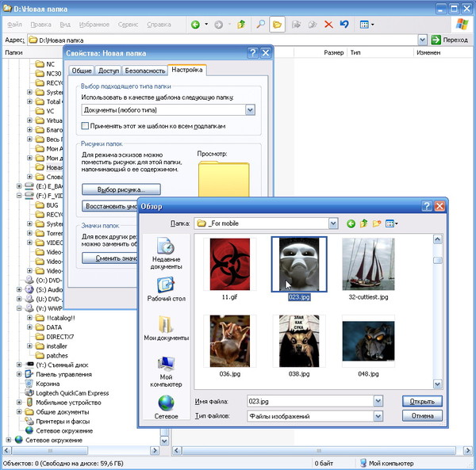Viewport: 476px width, 470px height.
Task: Open the folder template dropdown Документы
Action: (250, 109)
